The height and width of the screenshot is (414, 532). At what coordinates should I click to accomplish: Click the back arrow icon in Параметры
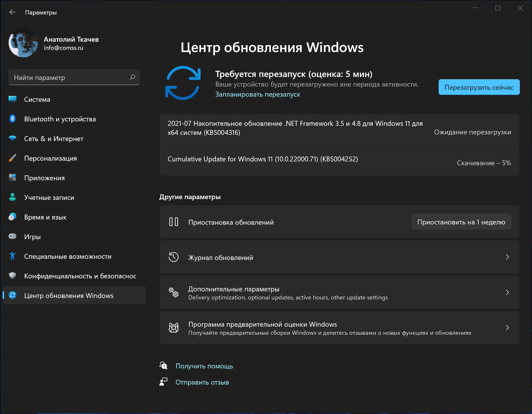click(12, 12)
